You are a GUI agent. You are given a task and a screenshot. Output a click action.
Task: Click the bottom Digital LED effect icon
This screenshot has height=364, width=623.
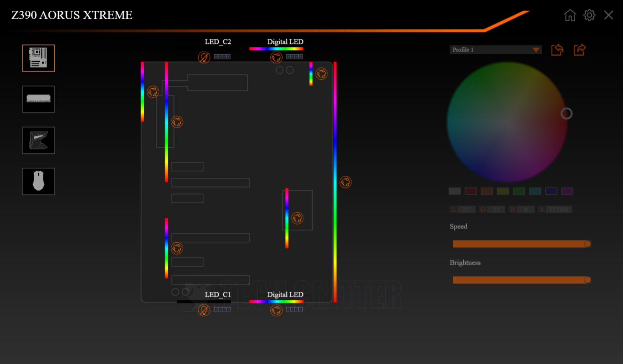coord(276,310)
